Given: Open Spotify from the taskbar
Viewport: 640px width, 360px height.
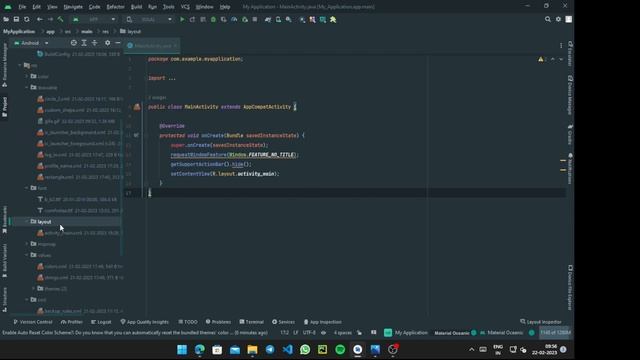Looking at the screenshot, I should 340,349.
